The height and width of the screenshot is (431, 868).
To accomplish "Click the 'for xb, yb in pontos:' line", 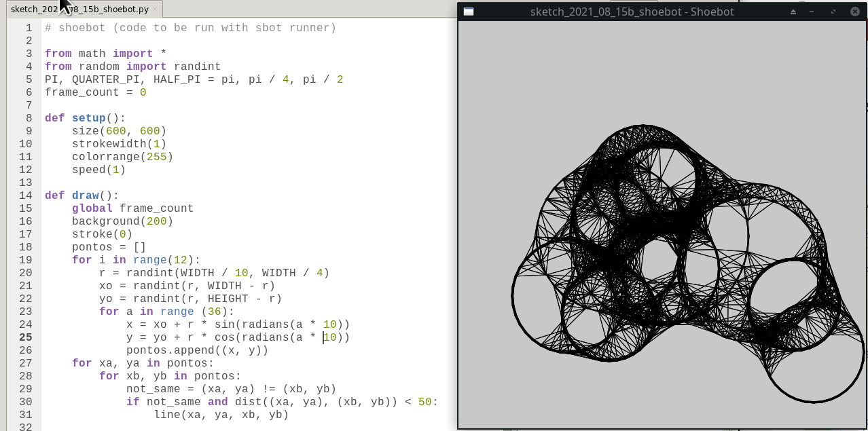I will pos(170,376).
